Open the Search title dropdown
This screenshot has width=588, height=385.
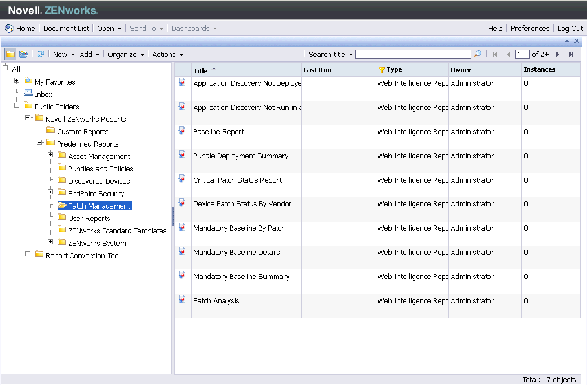pos(330,54)
